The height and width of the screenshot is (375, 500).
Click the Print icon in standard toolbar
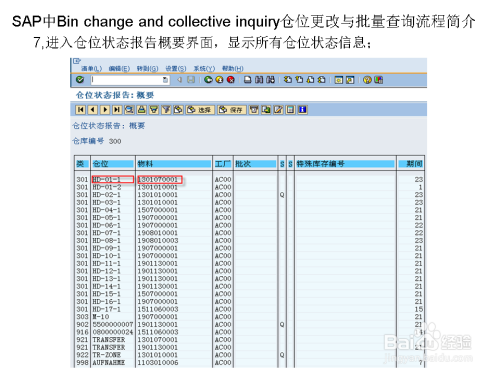[x=248, y=80]
